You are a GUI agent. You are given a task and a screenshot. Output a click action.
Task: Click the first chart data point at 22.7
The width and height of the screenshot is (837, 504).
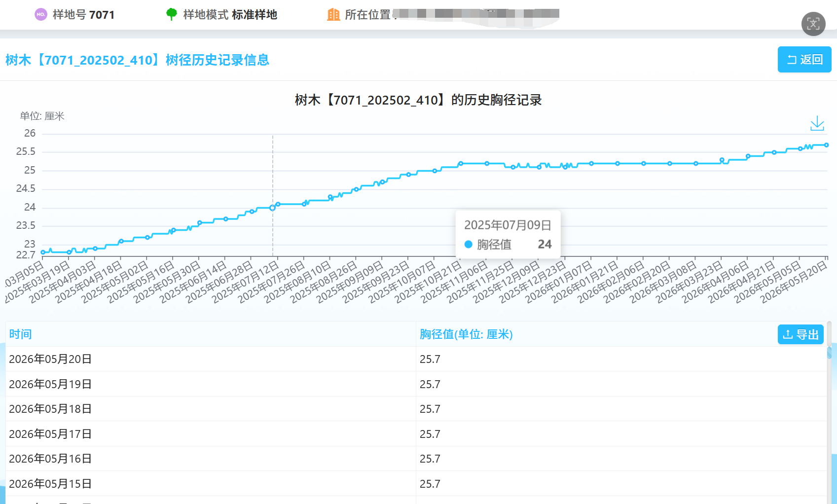43,252
